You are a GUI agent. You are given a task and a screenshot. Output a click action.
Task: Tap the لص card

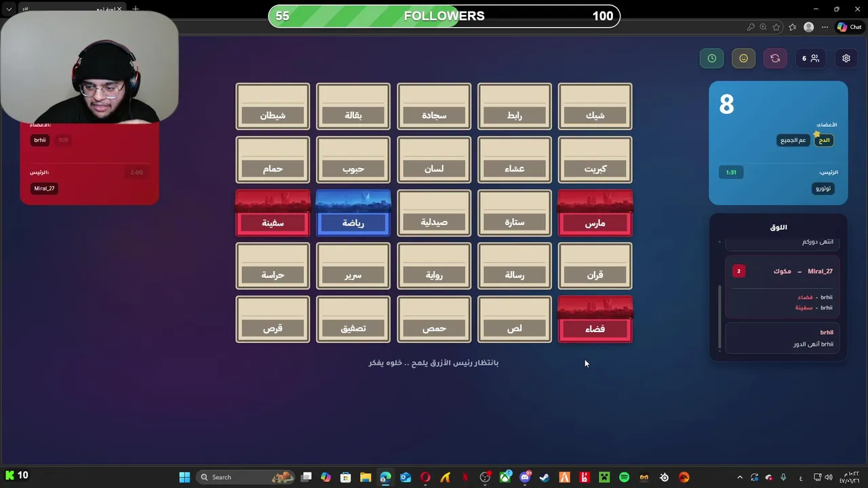pyautogui.click(x=515, y=320)
